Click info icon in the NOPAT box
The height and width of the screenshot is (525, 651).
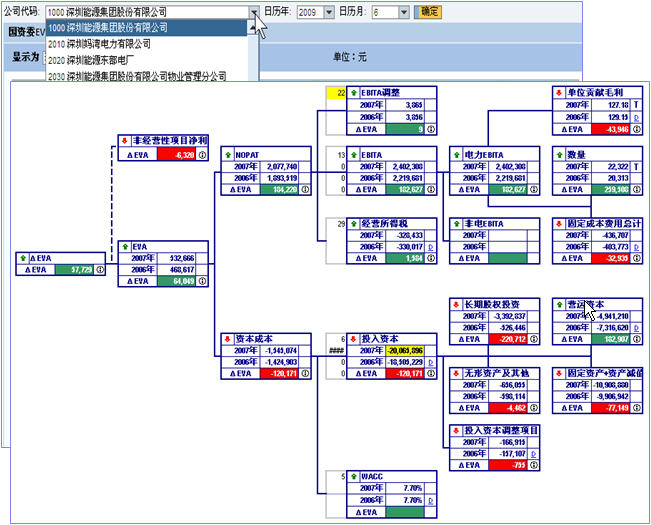point(305,190)
